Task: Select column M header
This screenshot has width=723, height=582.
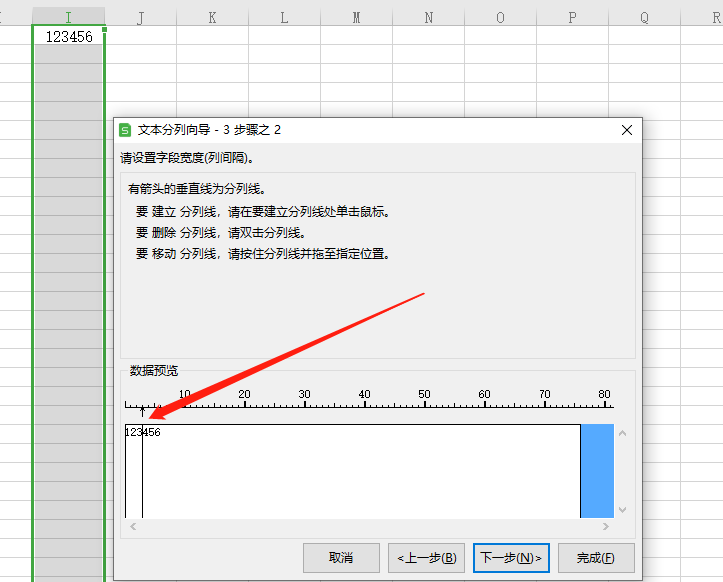Action: (356, 17)
